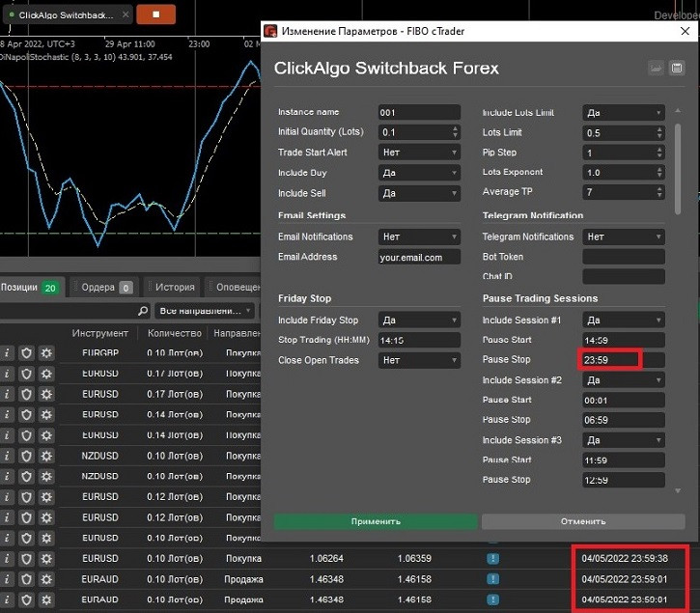Click blue comment icon on EURUSD 1.06264 row
The width and height of the screenshot is (700, 613).
pyautogui.click(x=492, y=559)
